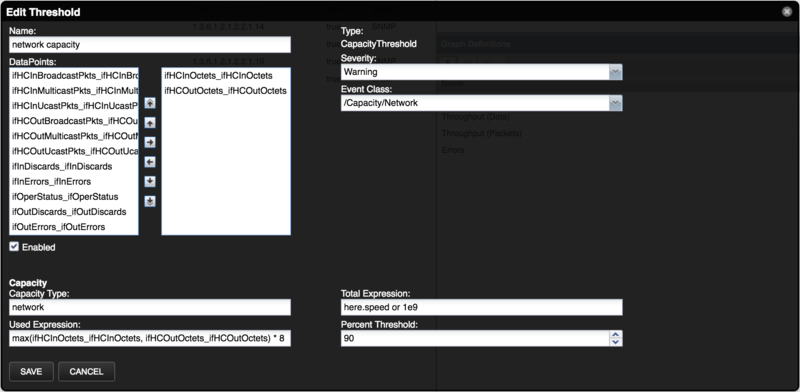Select ifHCInUcastPkts datapoint in available list
This screenshot has height=392, width=800.
(x=74, y=106)
